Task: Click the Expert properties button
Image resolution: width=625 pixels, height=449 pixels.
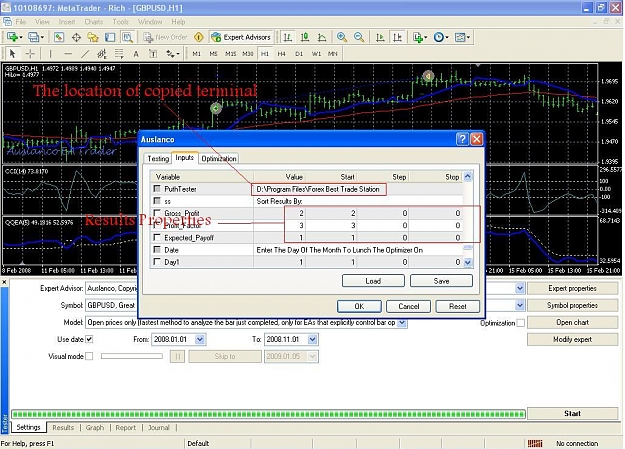Action: point(572,288)
